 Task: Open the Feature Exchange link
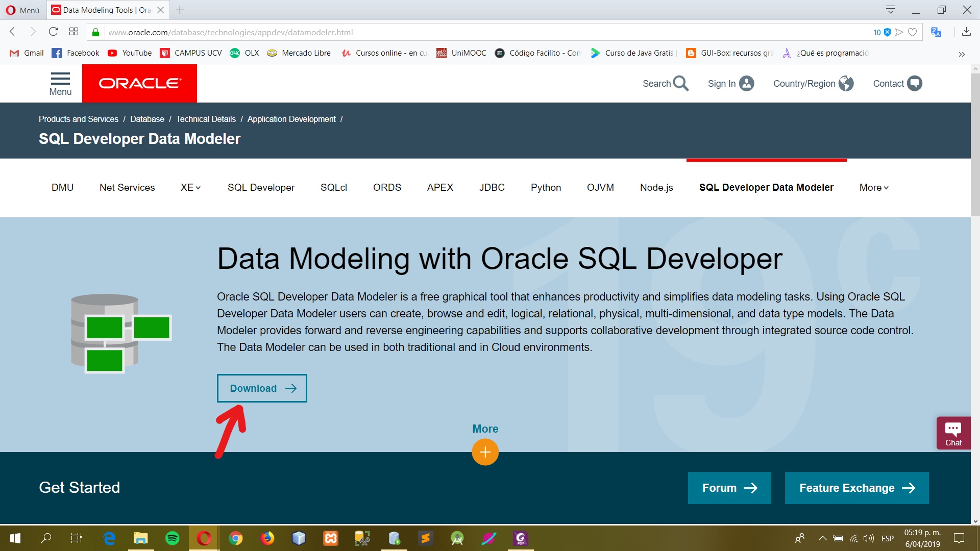click(x=856, y=488)
